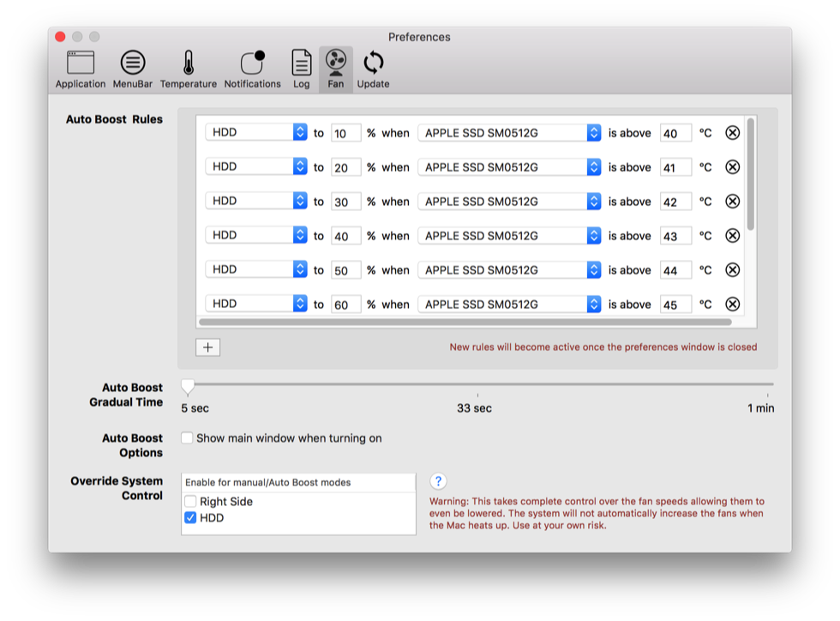This screenshot has width=840, height=621.
Task: Toggle Show main window when turning on
Action: click(x=187, y=438)
